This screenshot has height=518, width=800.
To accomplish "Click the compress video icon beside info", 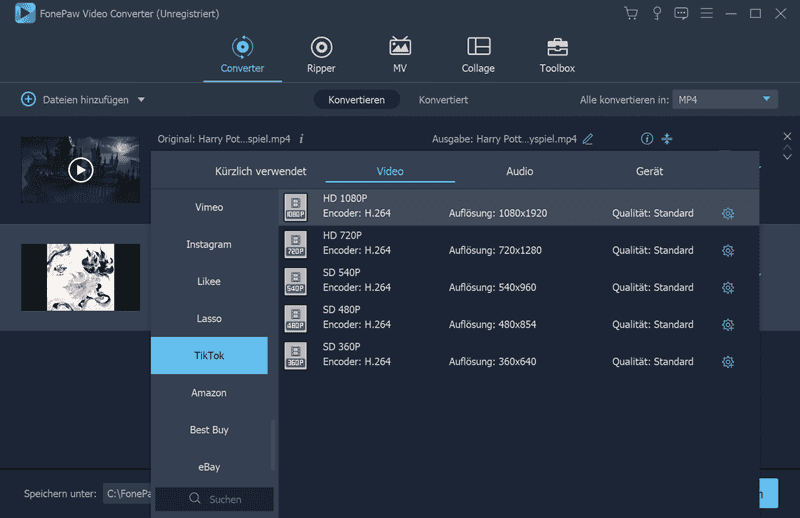I will (667, 138).
